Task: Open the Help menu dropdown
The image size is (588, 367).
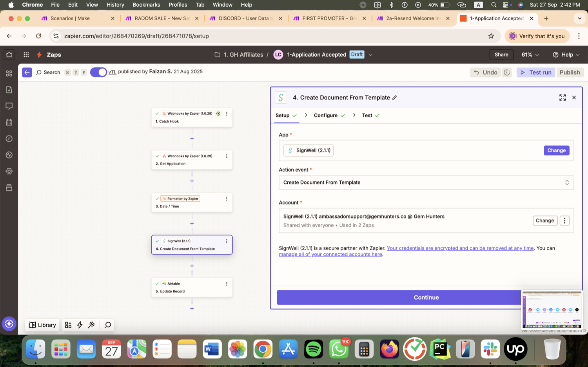Action: [566, 55]
